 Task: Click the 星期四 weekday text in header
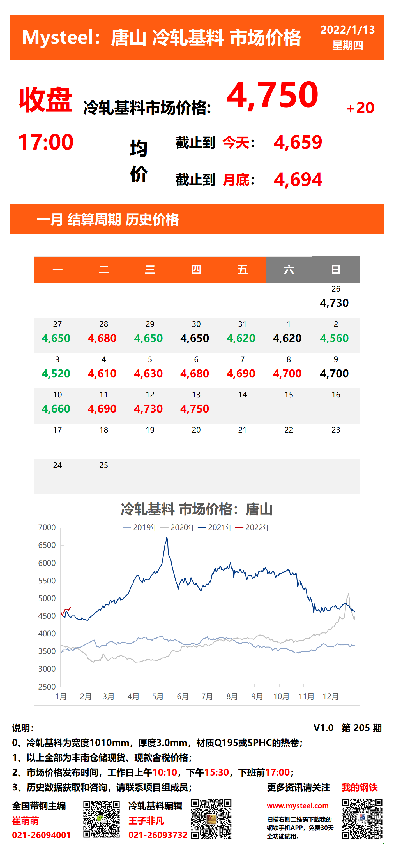347,45
